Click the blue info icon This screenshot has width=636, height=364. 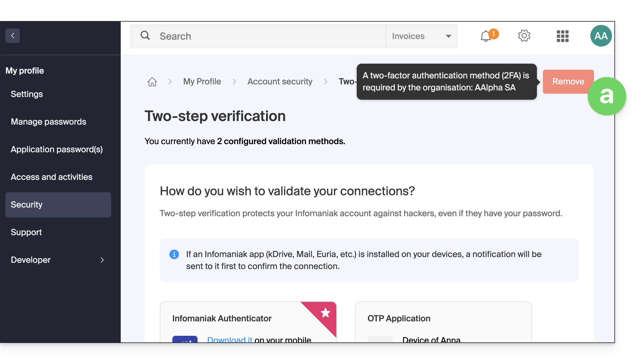tap(174, 254)
